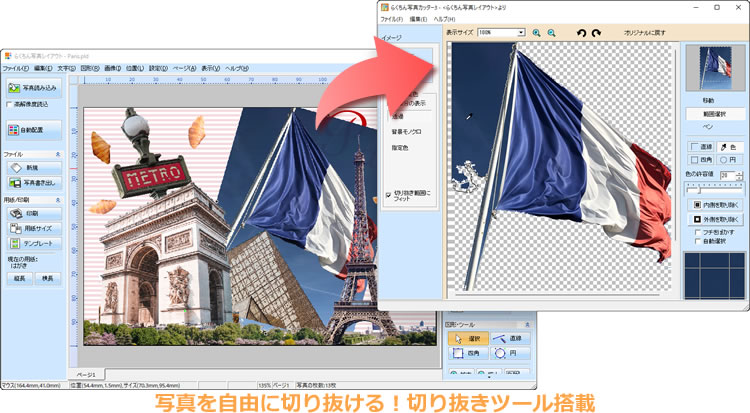
Task: Click the 新規 new file button
Action: point(34,168)
